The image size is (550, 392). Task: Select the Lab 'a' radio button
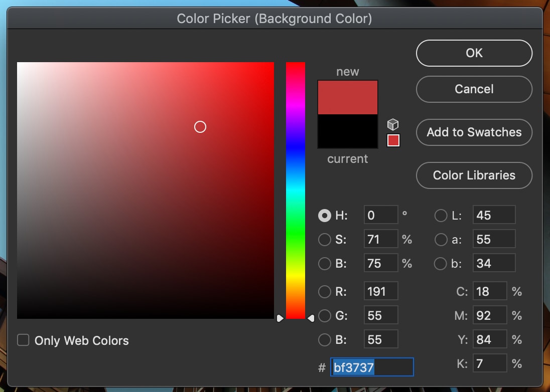pos(441,240)
